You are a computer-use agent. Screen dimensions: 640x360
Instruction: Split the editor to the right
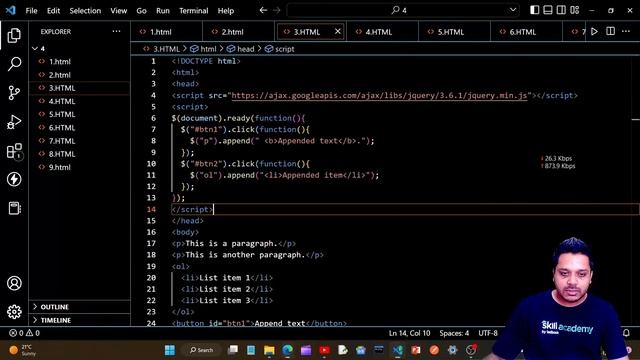[610, 31]
